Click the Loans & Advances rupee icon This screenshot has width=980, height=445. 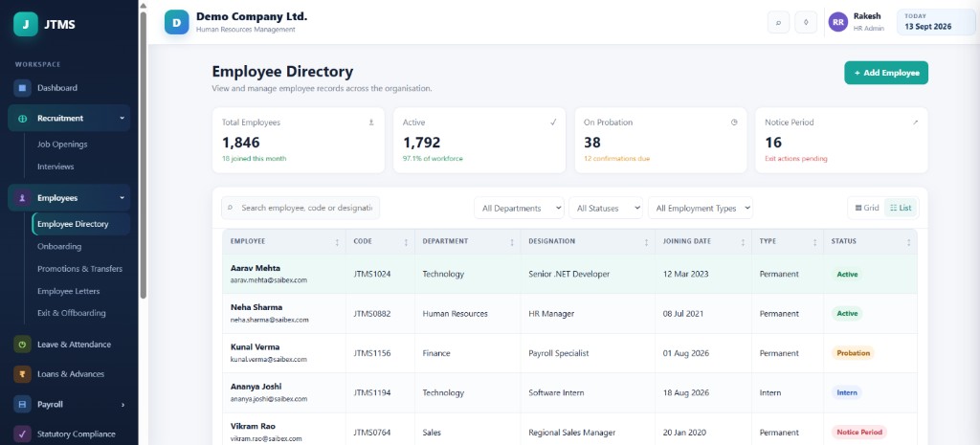click(23, 374)
